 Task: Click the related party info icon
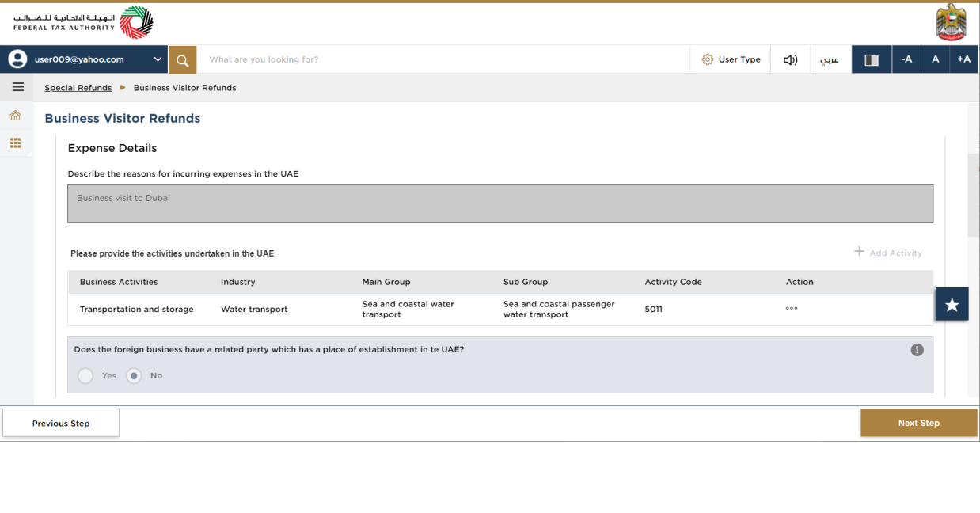917,350
